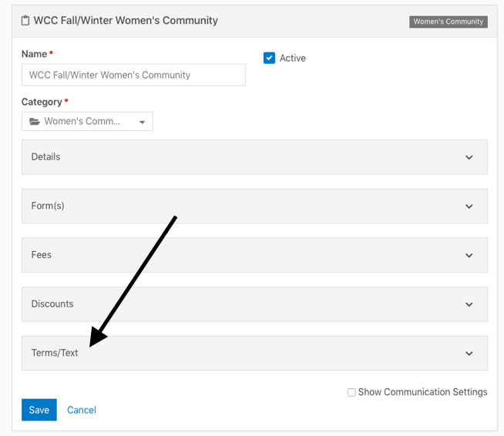Click the Show Communication Settings label

(422, 392)
